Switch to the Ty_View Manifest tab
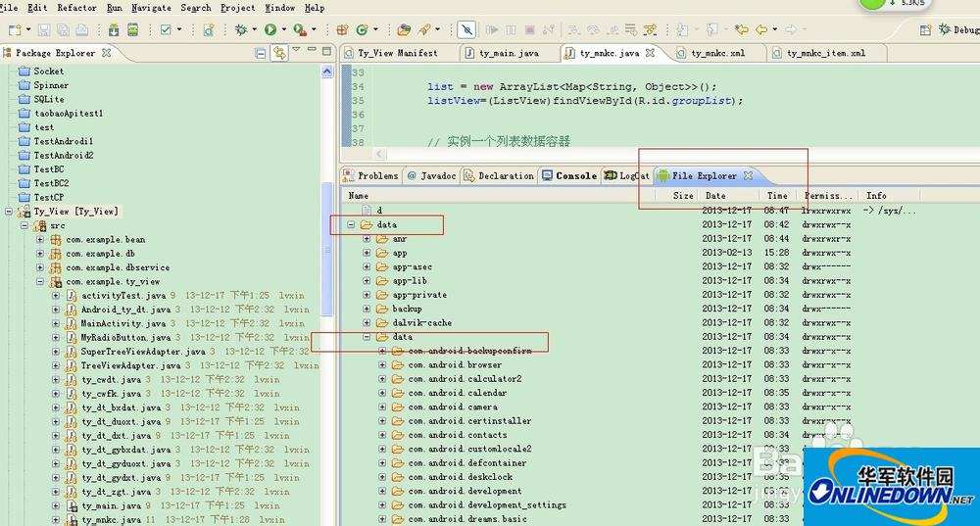980x526 pixels. click(x=398, y=53)
